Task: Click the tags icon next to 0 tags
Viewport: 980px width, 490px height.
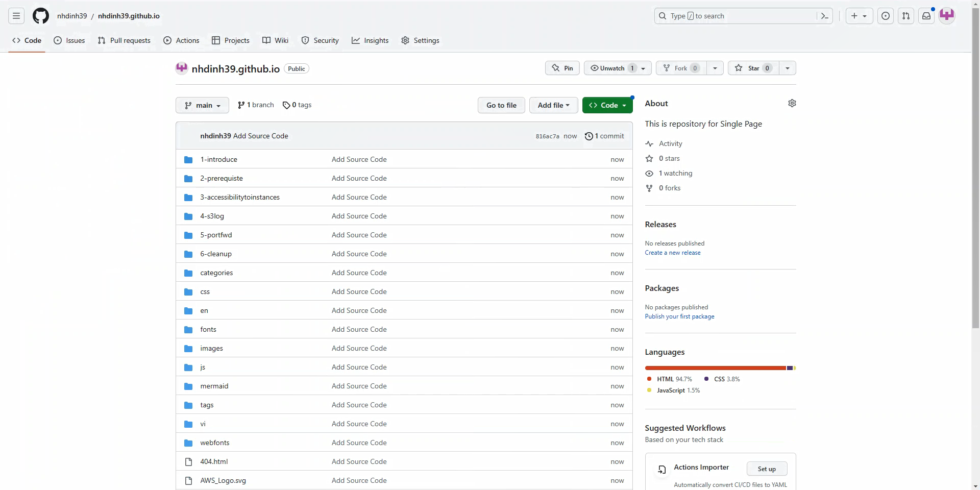Action: point(286,105)
